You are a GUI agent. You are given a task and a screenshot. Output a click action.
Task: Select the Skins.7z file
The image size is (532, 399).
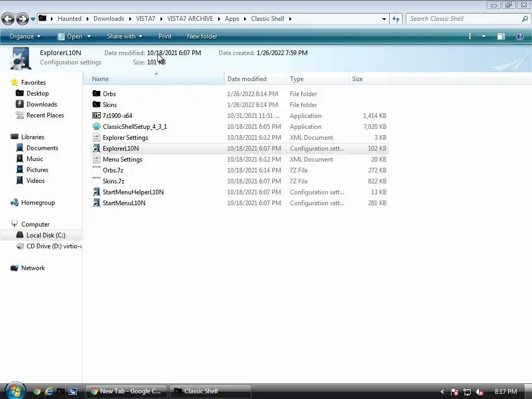114,181
